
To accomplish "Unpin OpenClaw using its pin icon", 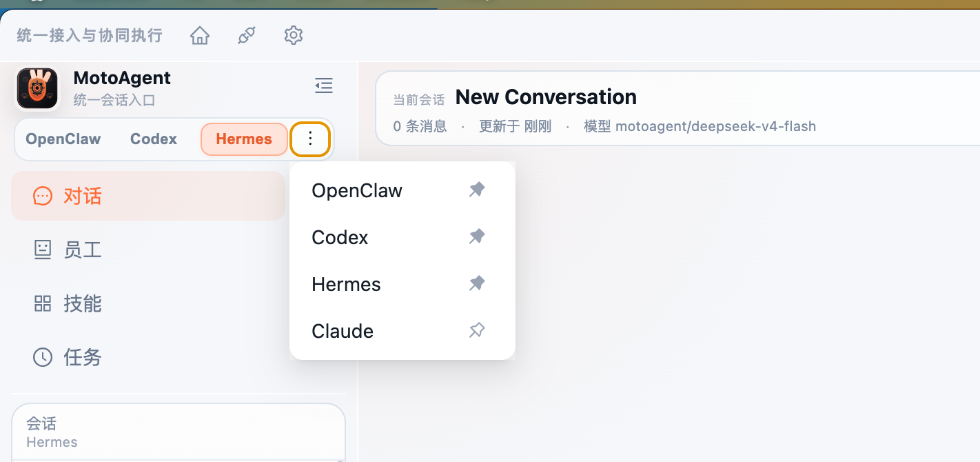I will (477, 190).
